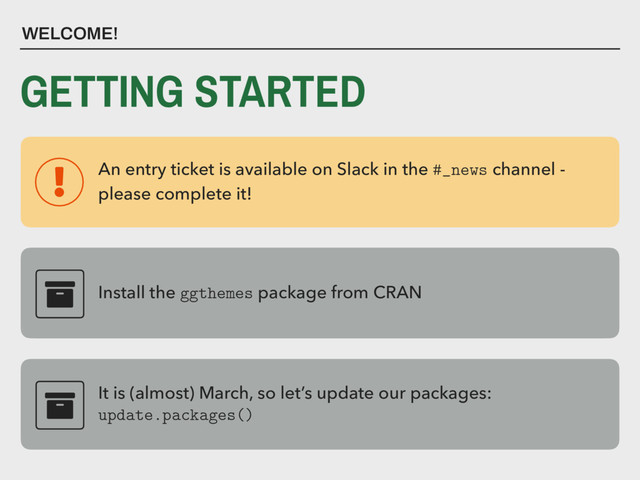The width and height of the screenshot is (640, 480).
Task: Click the word CRAN
Action: tap(398, 293)
